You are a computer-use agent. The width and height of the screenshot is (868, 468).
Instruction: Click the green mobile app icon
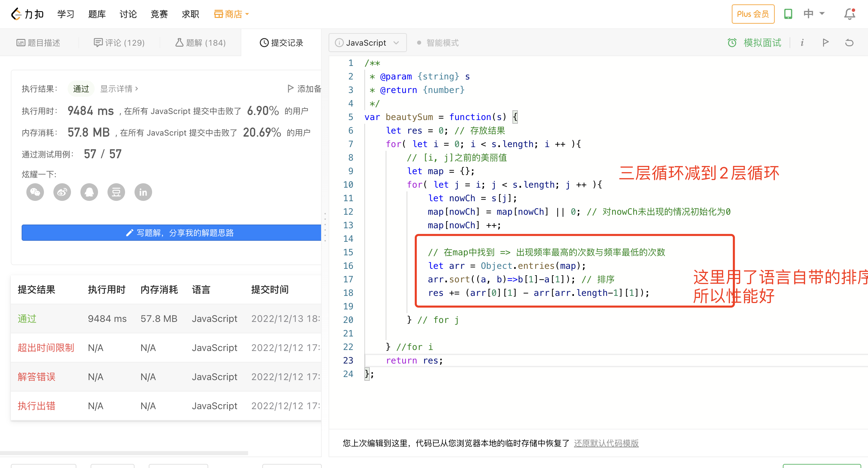point(788,14)
